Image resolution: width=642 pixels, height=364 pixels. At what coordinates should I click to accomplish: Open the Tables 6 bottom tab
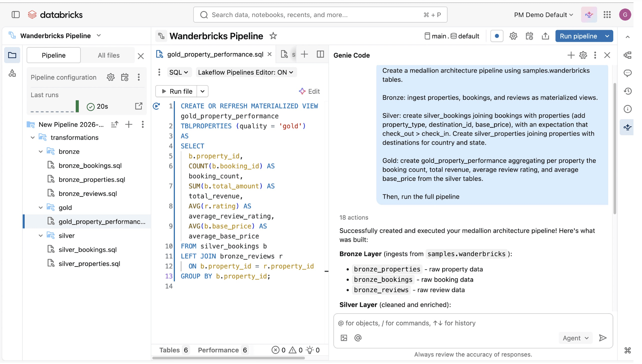[174, 350]
